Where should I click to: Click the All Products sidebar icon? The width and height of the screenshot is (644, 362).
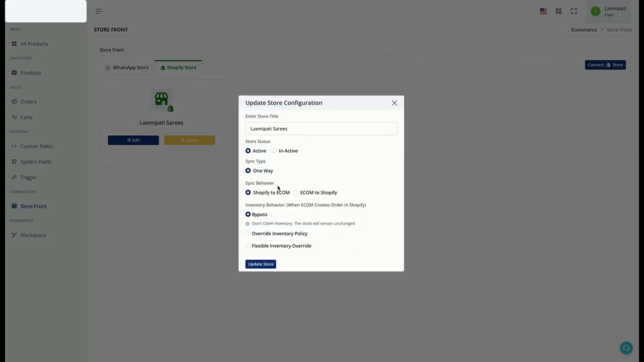14,44
